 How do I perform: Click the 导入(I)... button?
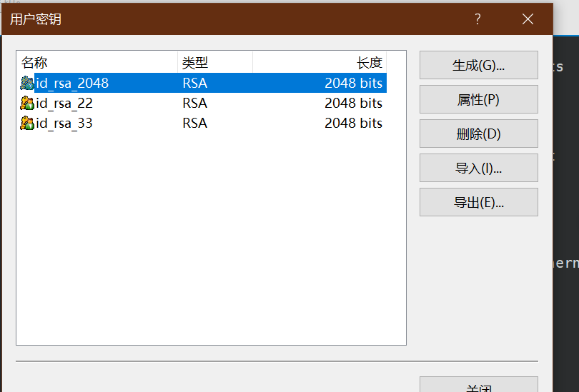point(478,168)
